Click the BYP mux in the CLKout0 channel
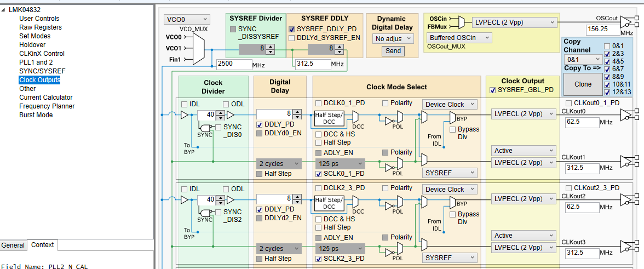The image size is (644, 269). point(452,118)
